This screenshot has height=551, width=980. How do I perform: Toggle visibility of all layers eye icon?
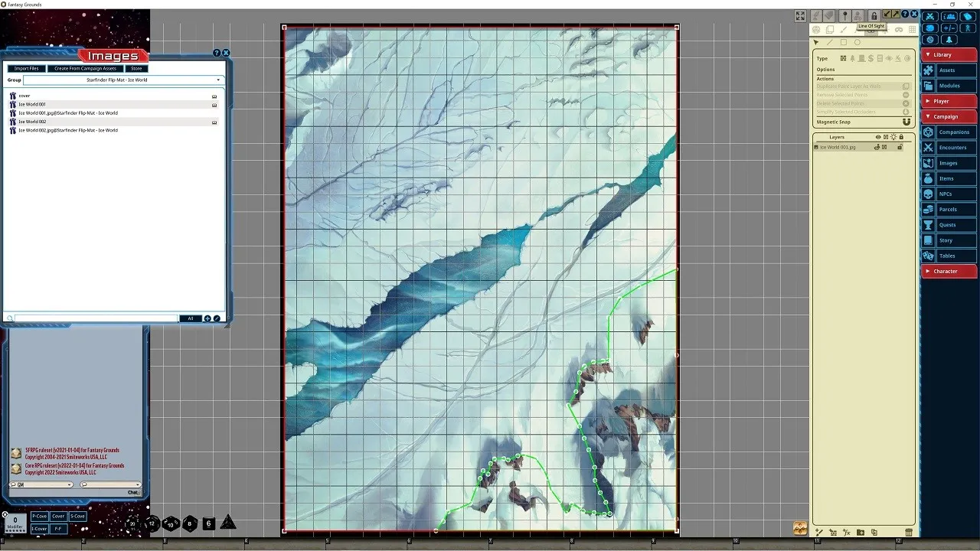click(x=878, y=137)
